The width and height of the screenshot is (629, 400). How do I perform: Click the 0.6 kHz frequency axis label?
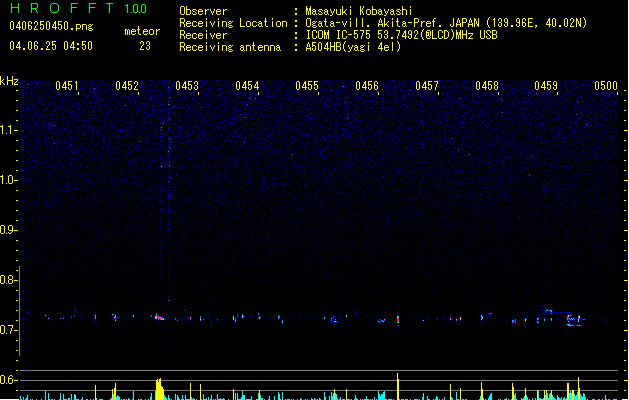click(9, 380)
